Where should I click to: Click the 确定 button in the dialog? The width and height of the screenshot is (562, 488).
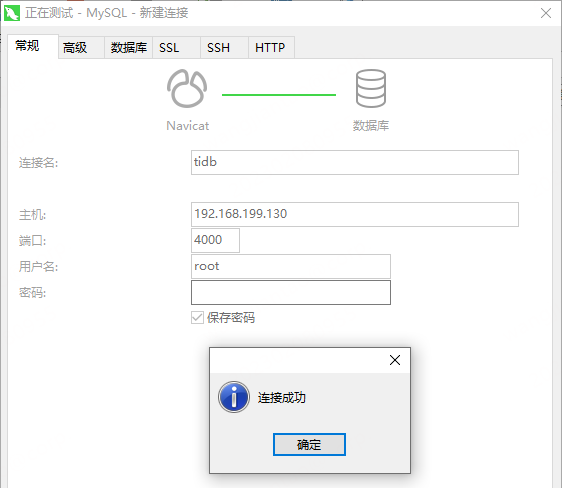[309, 444]
